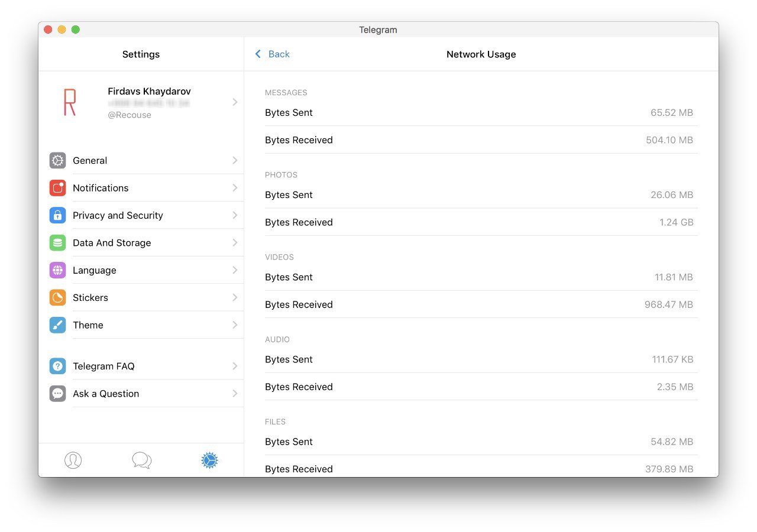Switch to Contacts tab icon at bottom
This screenshot has width=757, height=532.
pos(73,460)
